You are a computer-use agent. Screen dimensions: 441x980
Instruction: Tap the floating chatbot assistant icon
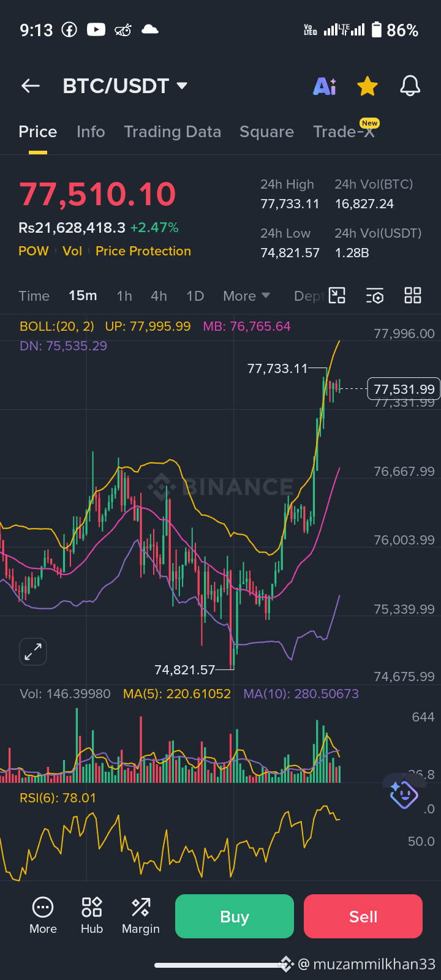point(404,794)
